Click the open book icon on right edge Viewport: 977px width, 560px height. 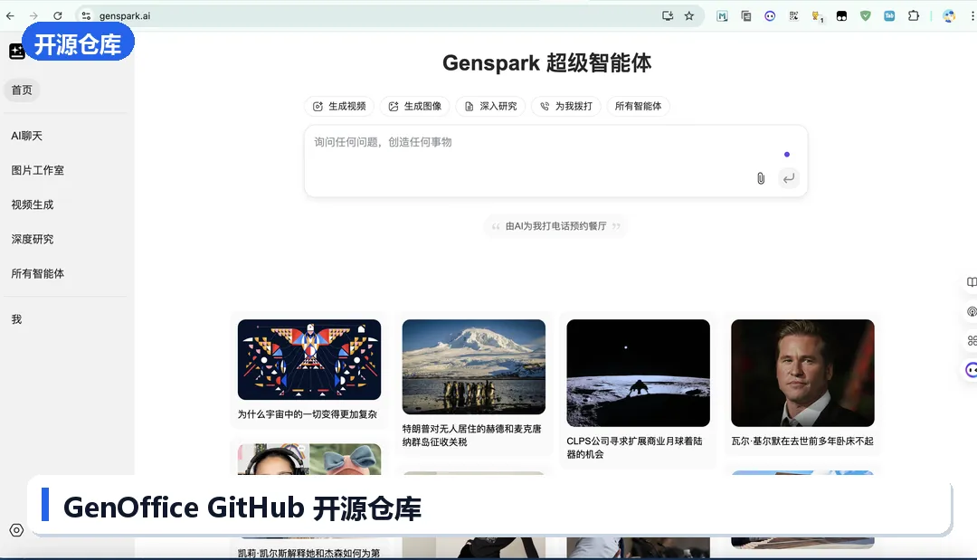click(972, 282)
